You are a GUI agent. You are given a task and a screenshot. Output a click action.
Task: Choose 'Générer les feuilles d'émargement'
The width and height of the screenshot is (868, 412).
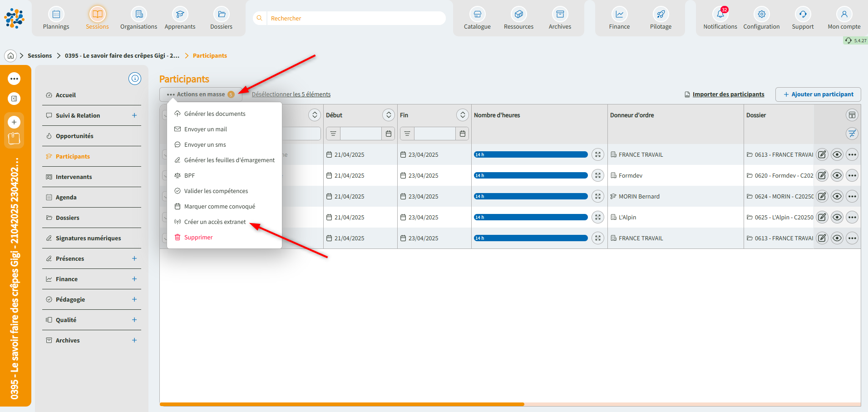click(229, 160)
